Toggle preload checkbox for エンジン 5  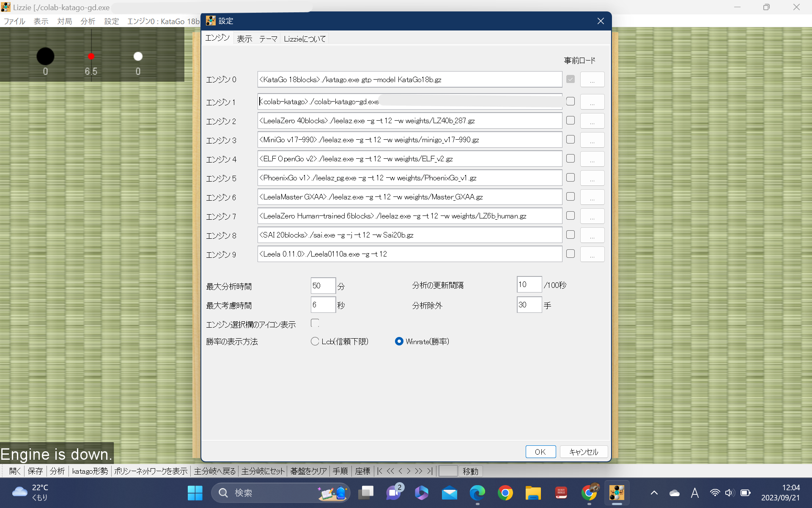(x=571, y=177)
